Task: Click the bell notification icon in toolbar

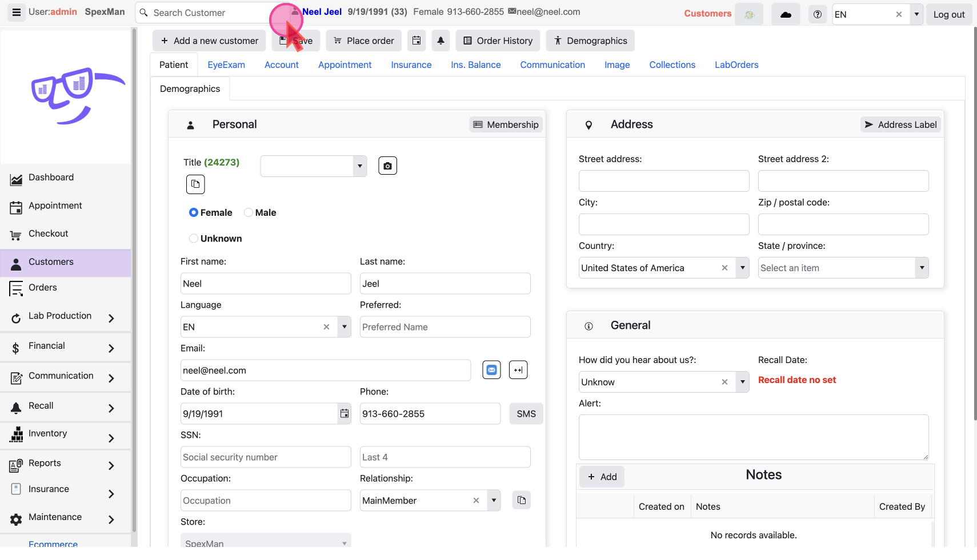Action: pos(441,41)
